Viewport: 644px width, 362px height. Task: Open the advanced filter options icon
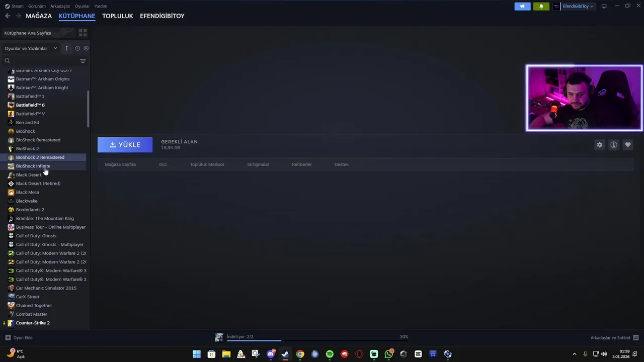[83, 61]
